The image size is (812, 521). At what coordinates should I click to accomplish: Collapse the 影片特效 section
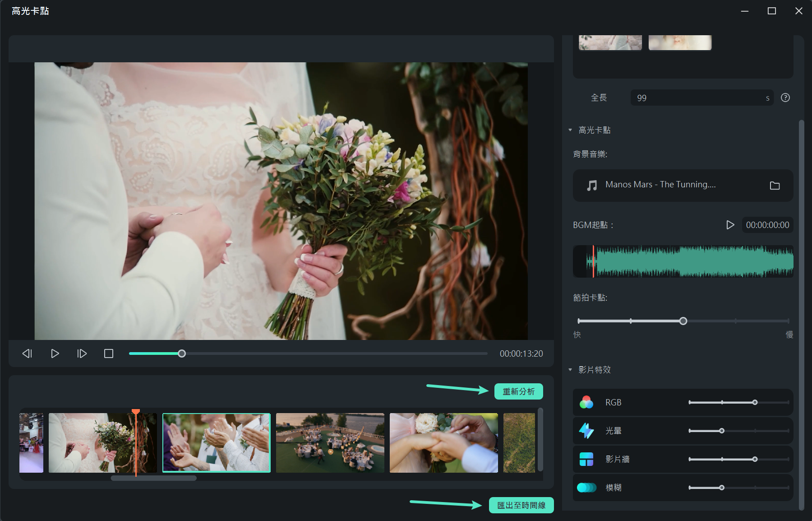[x=570, y=370]
